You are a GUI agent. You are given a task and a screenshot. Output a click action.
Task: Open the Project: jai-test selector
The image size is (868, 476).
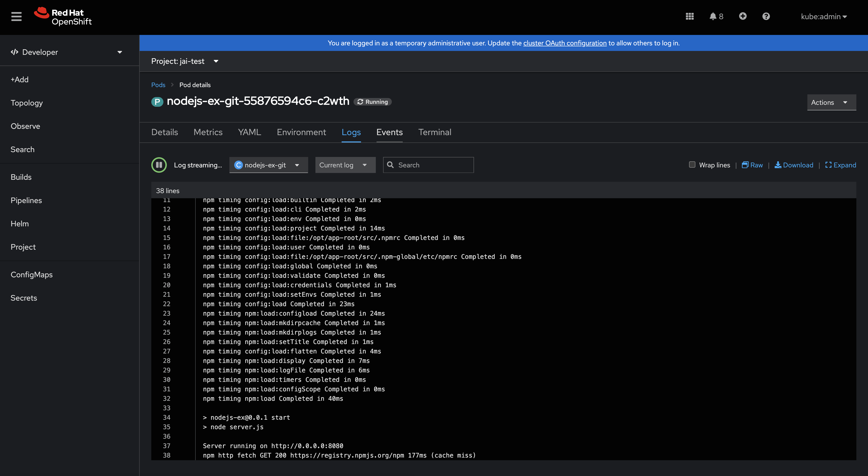click(185, 61)
